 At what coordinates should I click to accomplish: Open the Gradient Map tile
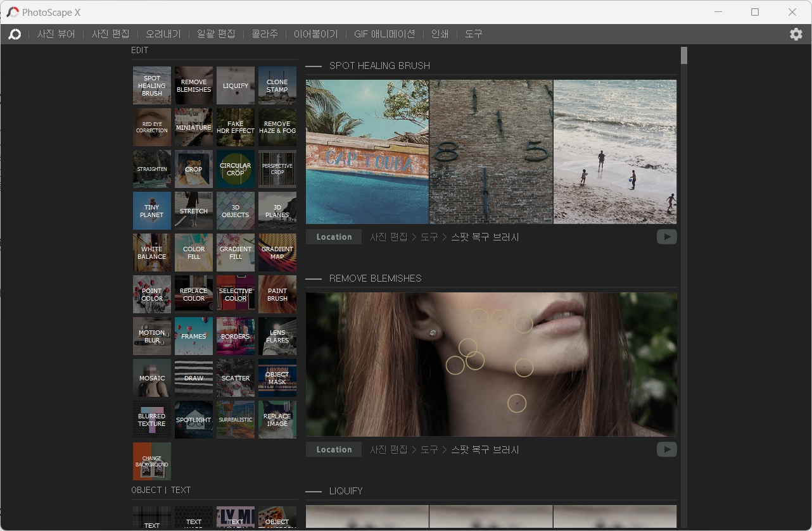[x=277, y=253]
